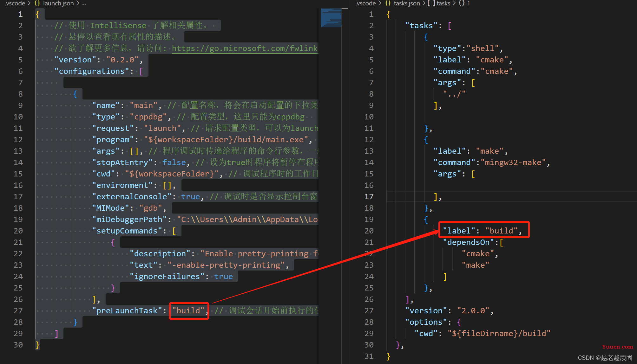Click the minimap highlight in the left editor
Image resolution: width=637 pixels, height=364 pixels.
click(x=331, y=18)
